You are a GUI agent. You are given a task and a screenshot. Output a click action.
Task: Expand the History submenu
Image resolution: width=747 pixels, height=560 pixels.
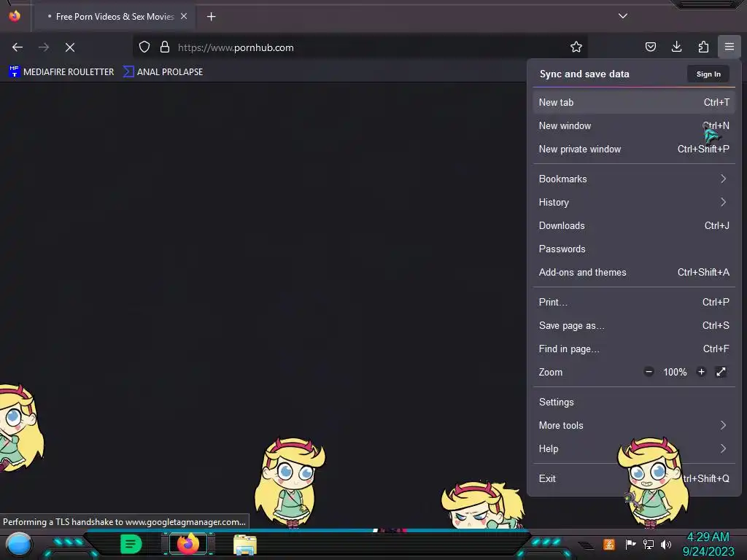click(x=634, y=203)
